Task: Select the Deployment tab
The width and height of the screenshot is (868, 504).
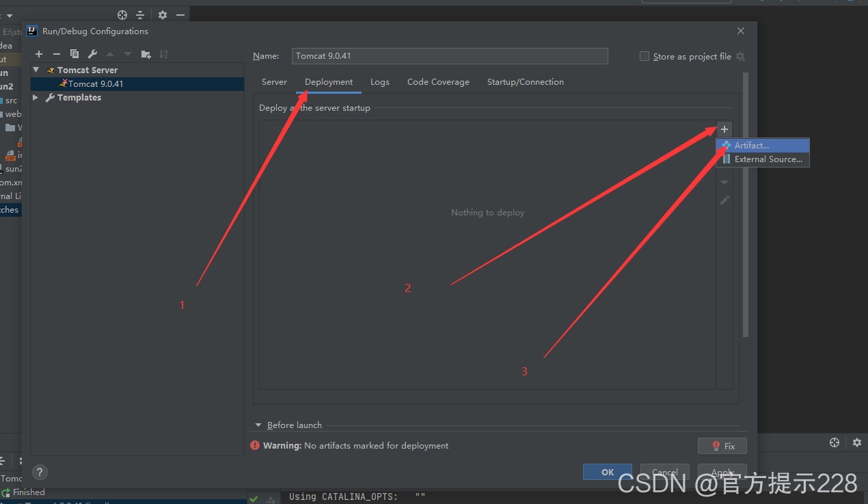Action: click(329, 82)
